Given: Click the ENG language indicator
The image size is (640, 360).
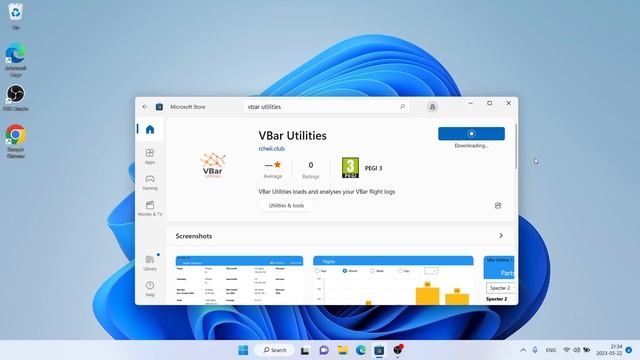Looking at the screenshot, I should (551, 350).
